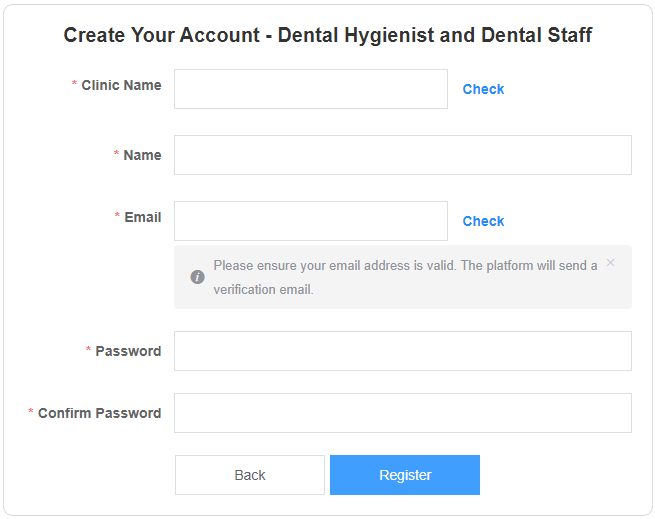
Task: Check clinic name availability link
Action: (483, 89)
